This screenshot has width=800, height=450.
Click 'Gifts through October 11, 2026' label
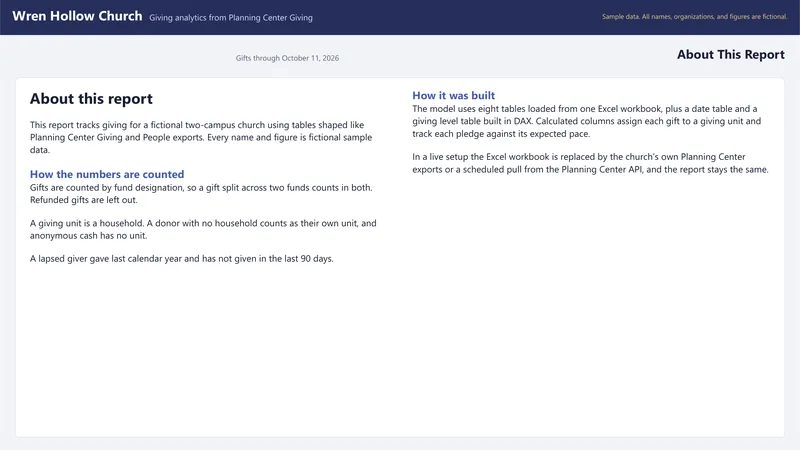(287, 58)
